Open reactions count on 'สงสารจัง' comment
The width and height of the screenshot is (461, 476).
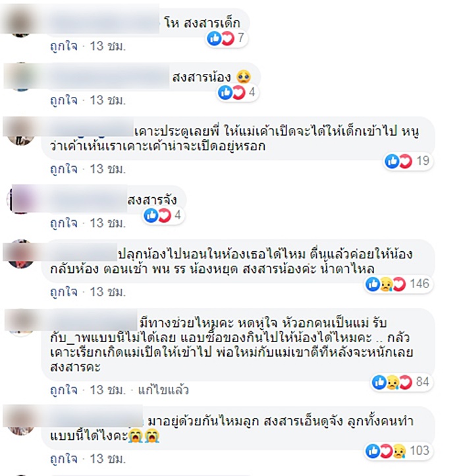163,215
